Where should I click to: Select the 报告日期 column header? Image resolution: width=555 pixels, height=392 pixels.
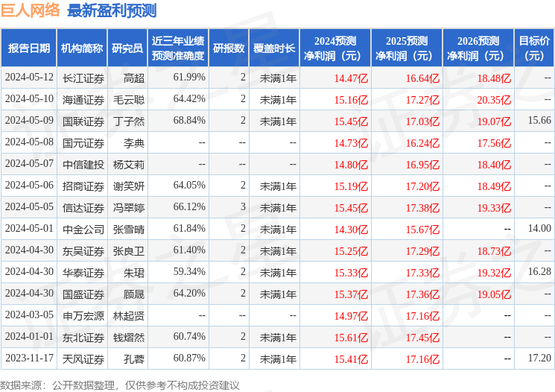coord(28,48)
